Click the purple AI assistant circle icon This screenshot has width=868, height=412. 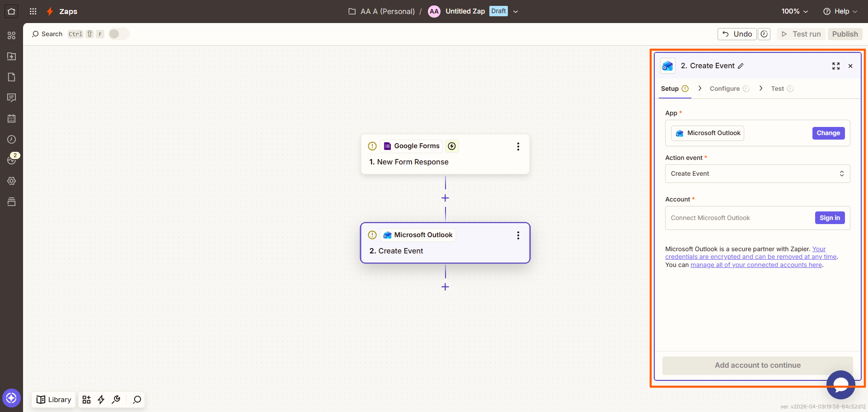[11, 398]
